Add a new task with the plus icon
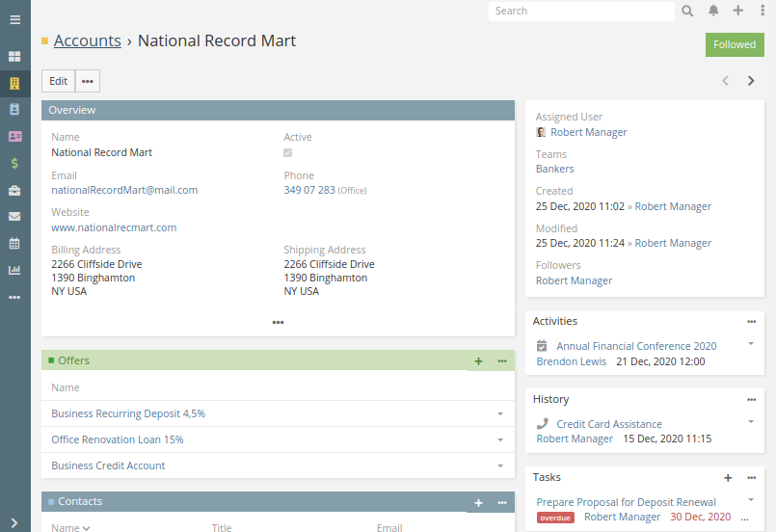This screenshot has height=532, width=776. (728, 478)
